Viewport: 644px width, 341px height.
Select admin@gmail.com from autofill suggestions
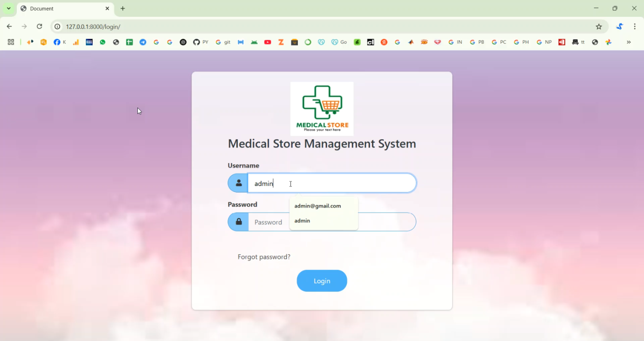318,206
